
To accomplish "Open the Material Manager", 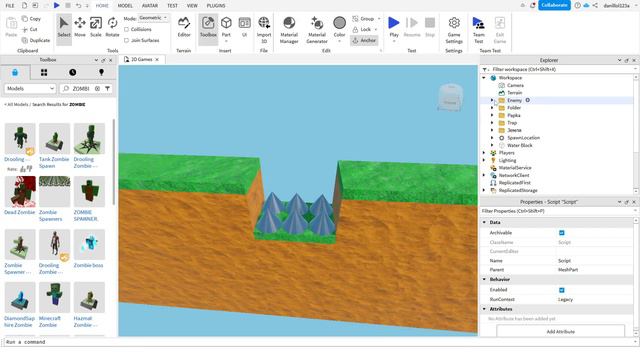I will [x=289, y=30].
